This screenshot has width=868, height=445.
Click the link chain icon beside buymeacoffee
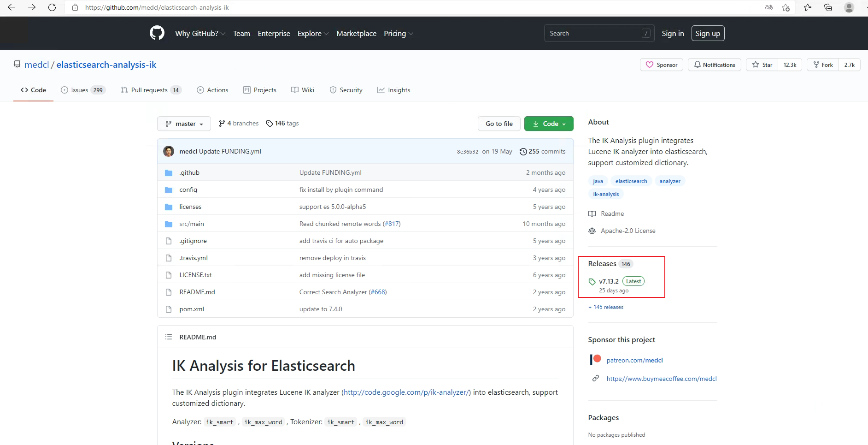tap(596, 378)
